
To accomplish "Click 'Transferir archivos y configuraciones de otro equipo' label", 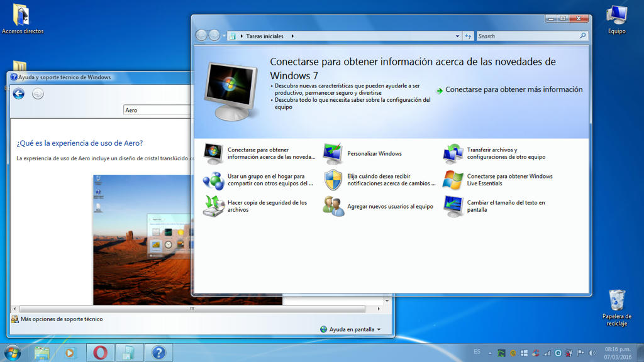I will click(x=506, y=153).
